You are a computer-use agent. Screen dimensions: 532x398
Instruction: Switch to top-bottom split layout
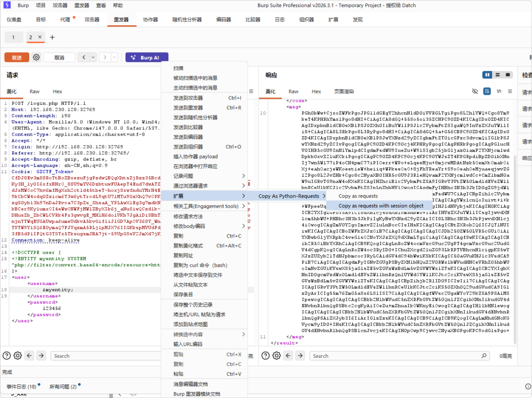coord(498,75)
